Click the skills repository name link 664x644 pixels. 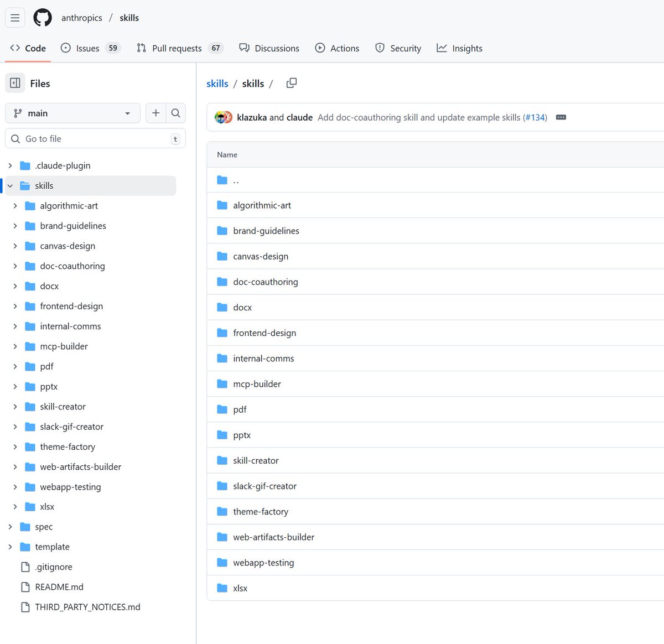tap(129, 18)
